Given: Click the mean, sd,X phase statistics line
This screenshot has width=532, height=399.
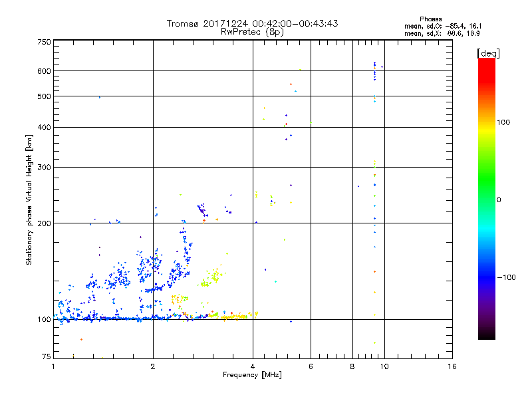Looking at the screenshot, I should 442,34.
